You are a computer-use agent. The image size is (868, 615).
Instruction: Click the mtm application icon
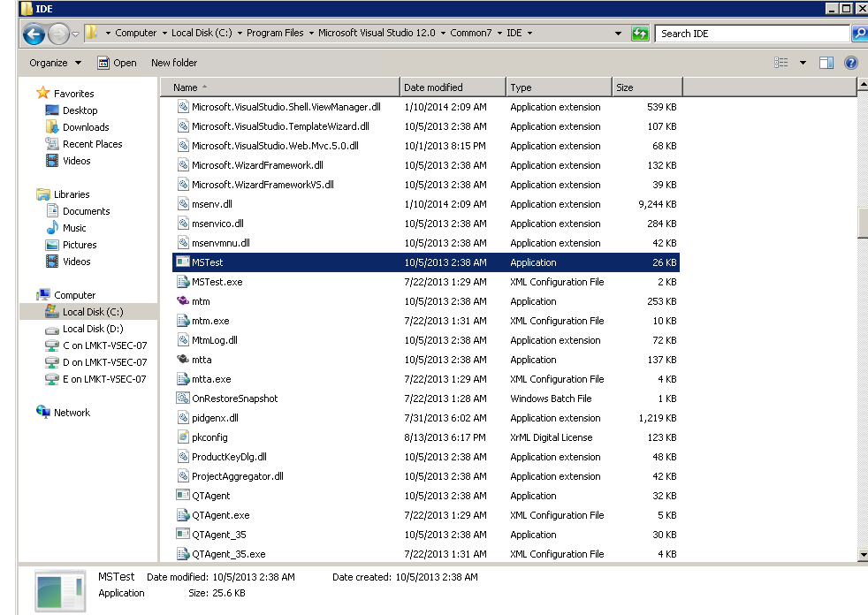[x=183, y=300]
